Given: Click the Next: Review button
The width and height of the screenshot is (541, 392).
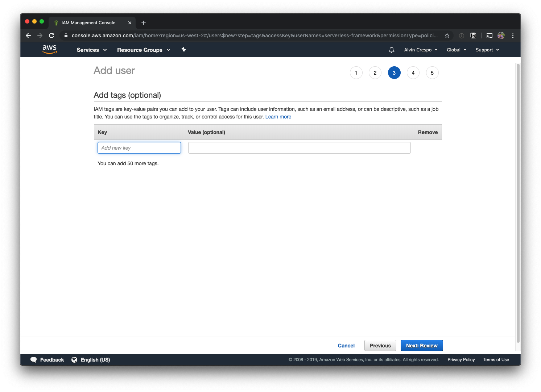Looking at the screenshot, I should (421, 346).
